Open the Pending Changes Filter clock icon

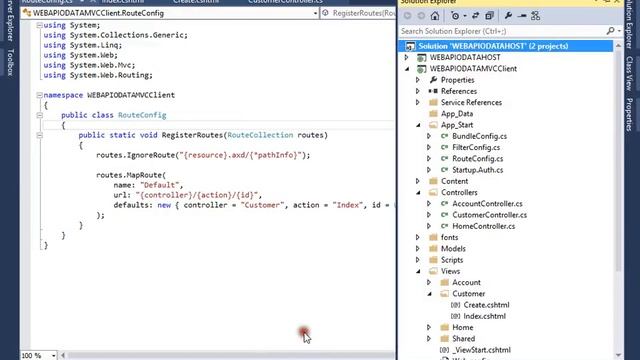click(x=455, y=16)
